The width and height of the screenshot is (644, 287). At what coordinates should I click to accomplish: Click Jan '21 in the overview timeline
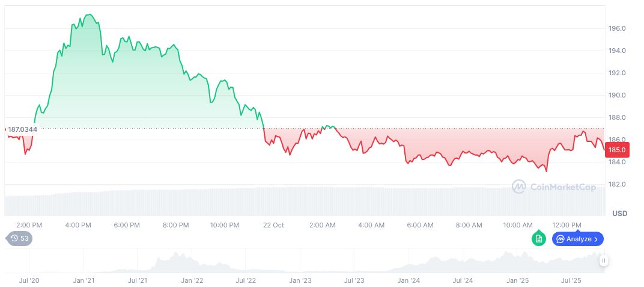point(84,280)
